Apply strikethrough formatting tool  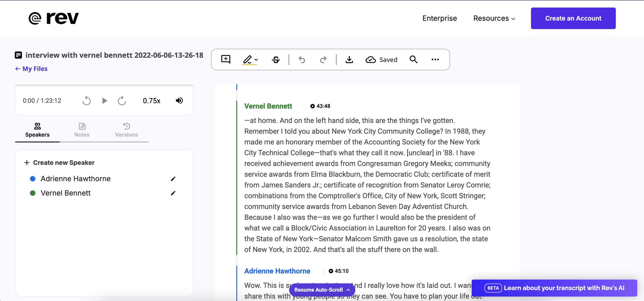(276, 60)
